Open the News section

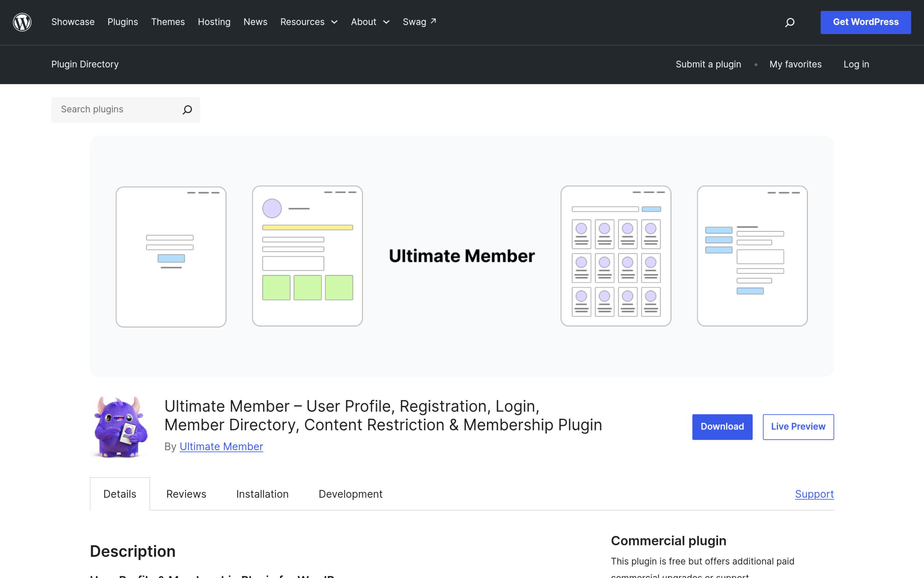(256, 22)
